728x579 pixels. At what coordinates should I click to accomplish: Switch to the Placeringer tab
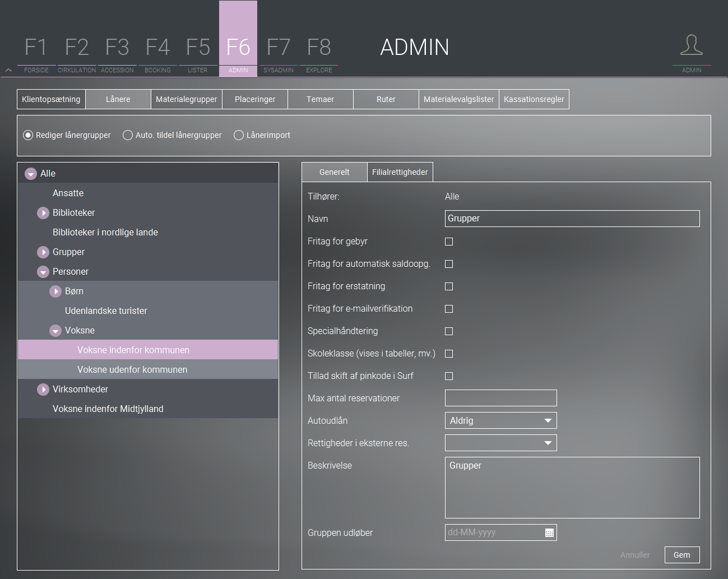click(255, 99)
